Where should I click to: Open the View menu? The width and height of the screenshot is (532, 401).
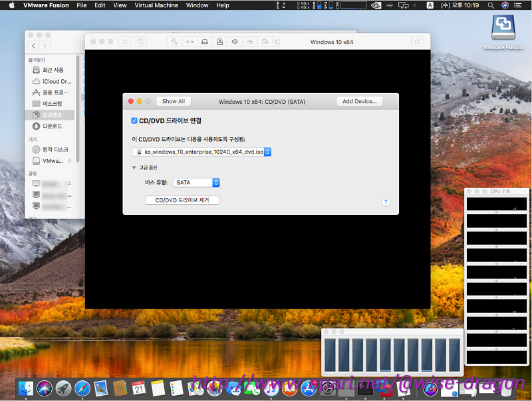pyautogui.click(x=120, y=5)
